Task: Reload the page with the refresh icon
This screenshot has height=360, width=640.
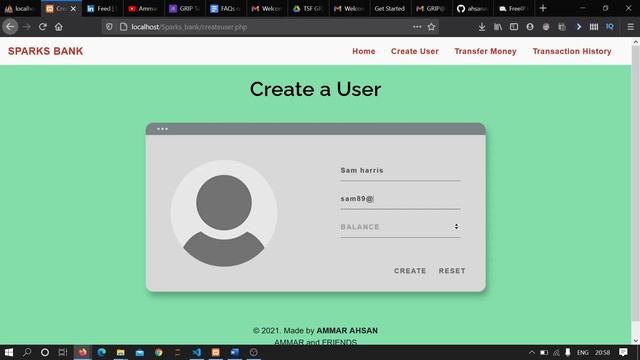Action: (42, 27)
